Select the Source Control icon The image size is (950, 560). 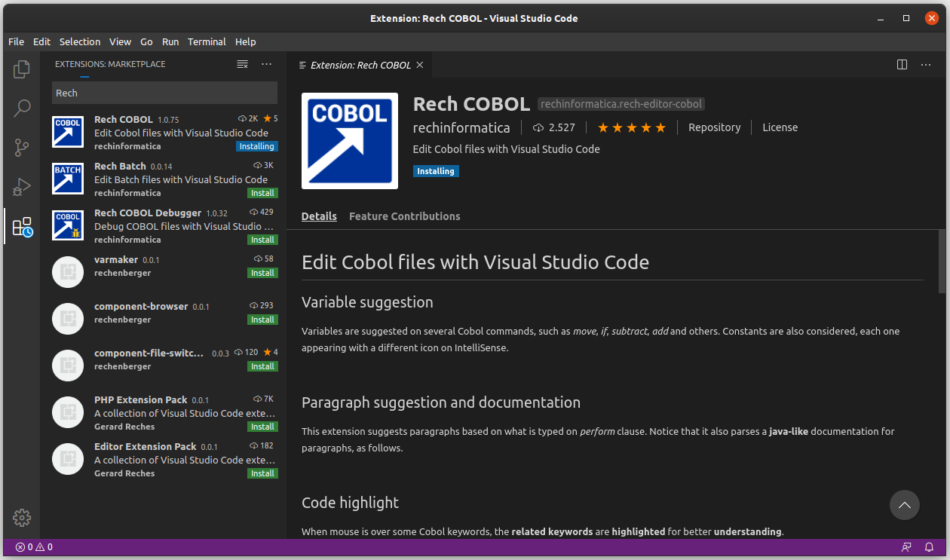coord(21,148)
